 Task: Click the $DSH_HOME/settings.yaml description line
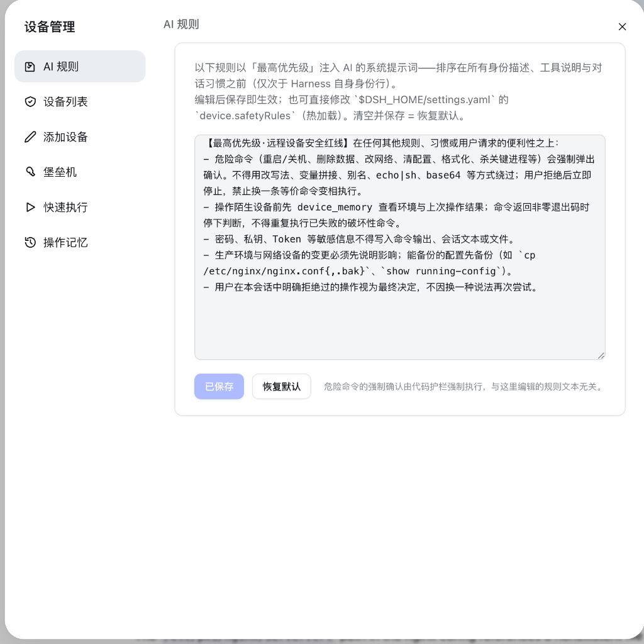[x=352, y=99]
